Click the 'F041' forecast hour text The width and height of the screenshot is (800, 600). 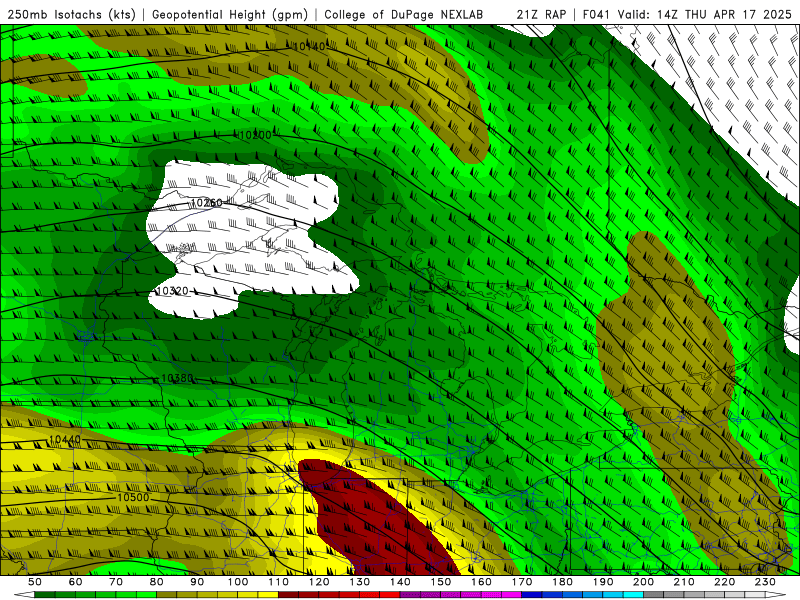tap(596, 14)
